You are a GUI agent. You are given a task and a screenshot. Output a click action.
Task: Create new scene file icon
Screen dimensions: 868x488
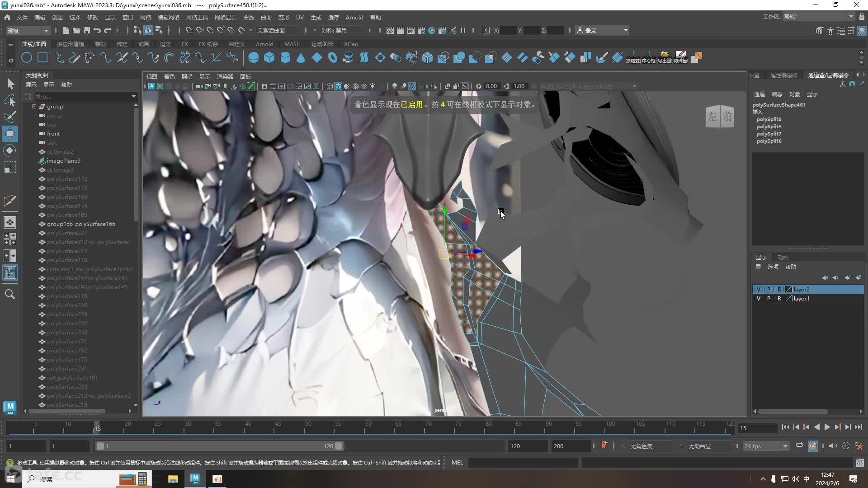(66, 30)
